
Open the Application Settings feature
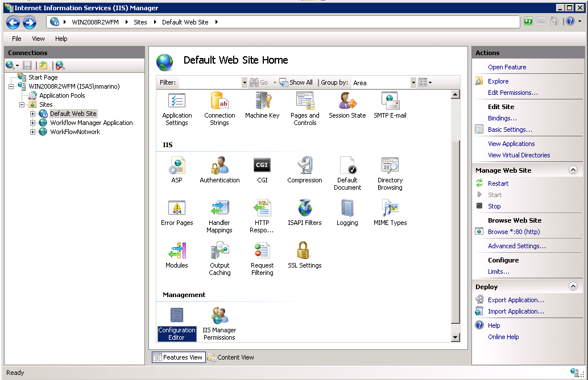click(x=177, y=109)
